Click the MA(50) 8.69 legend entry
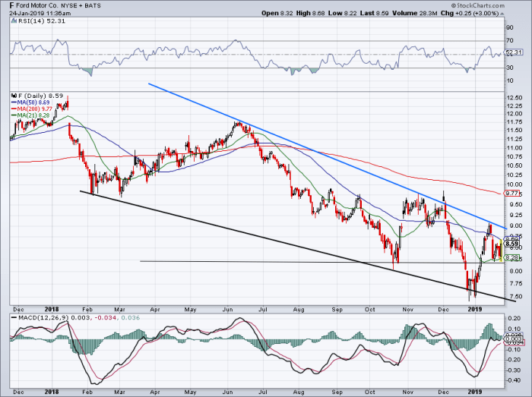The image size is (532, 397). (x=31, y=102)
